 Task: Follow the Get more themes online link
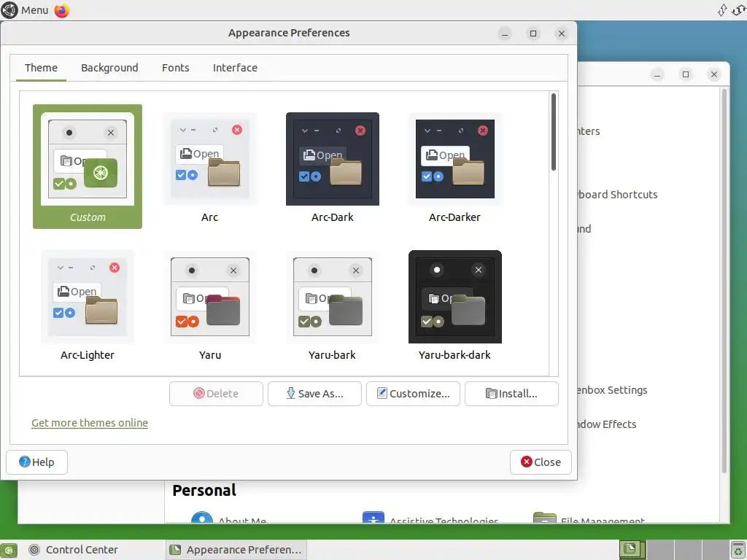90,423
